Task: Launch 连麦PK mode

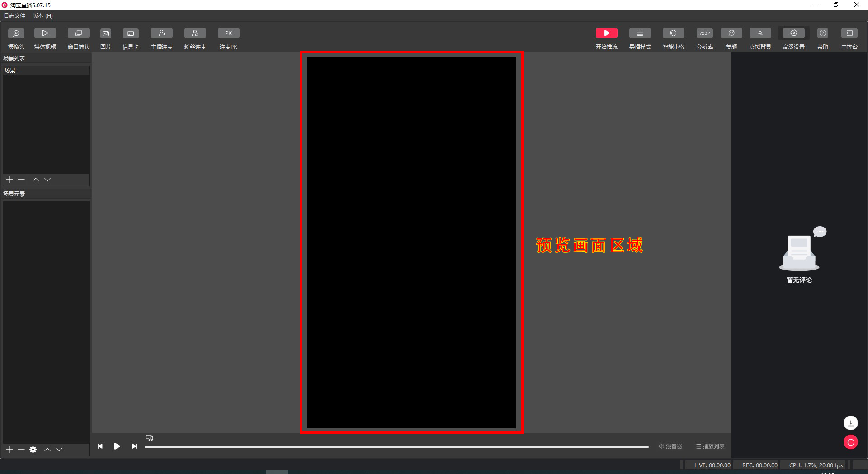Action: pos(229,38)
